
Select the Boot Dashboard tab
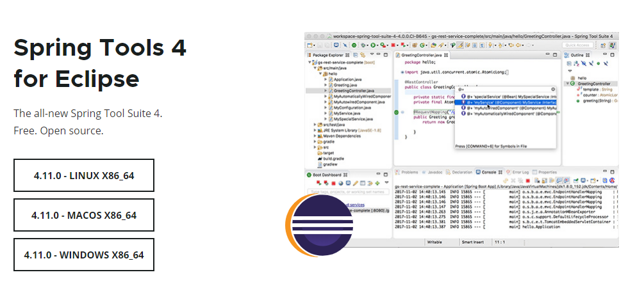pyautogui.click(x=327, y=175)
